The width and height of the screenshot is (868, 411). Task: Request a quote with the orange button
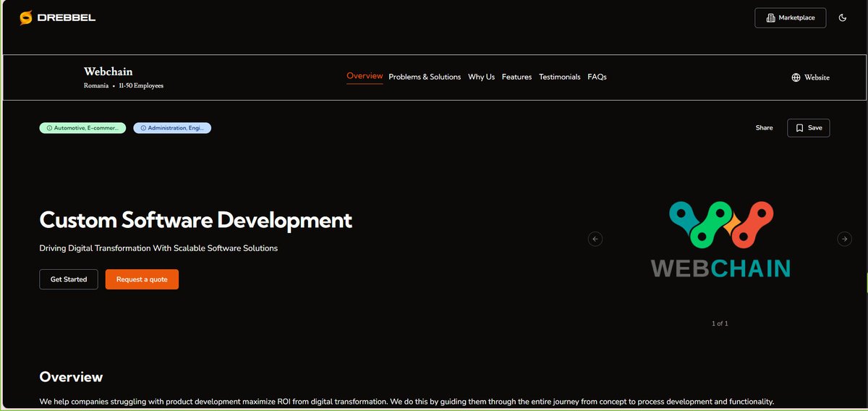click(142, 279)
